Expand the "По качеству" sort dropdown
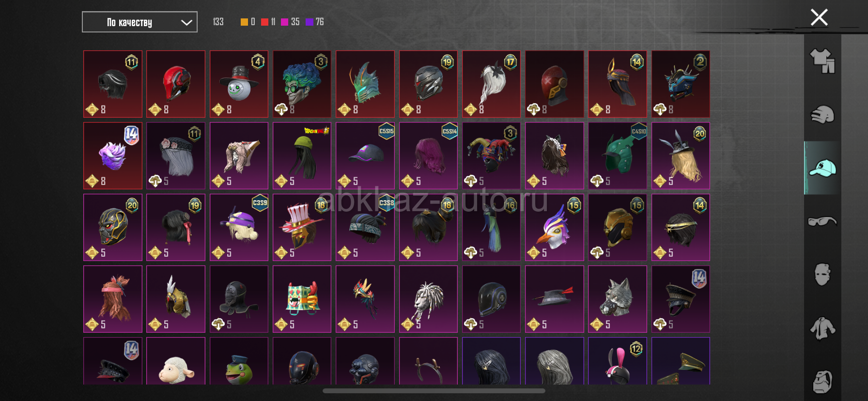 [x=139, y=22]
